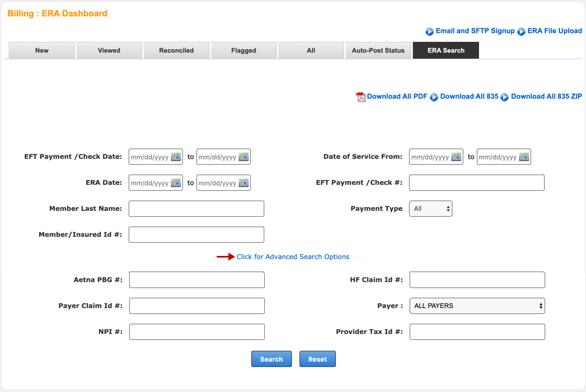Expand the Payment Type dropdown
Image resolution: width=586 pixels, height=392 pixels.
[431, 209]
